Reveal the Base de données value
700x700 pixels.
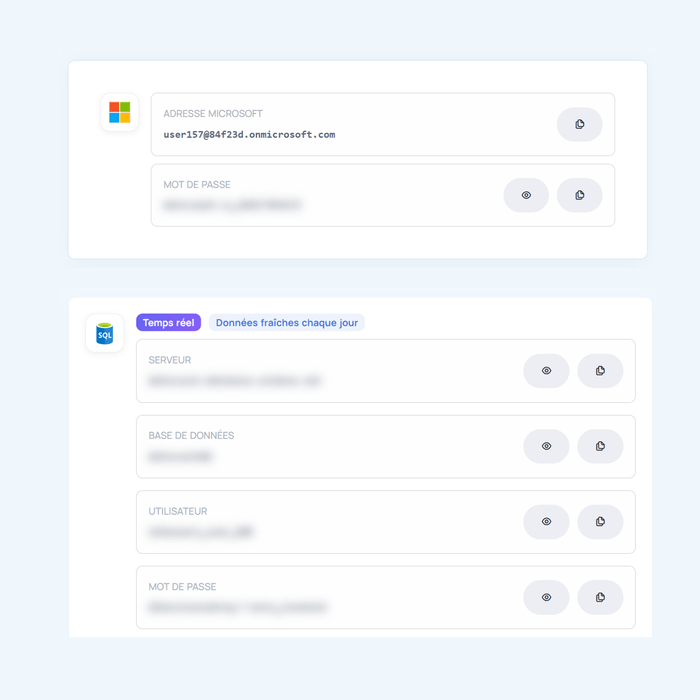pos(546,446)
